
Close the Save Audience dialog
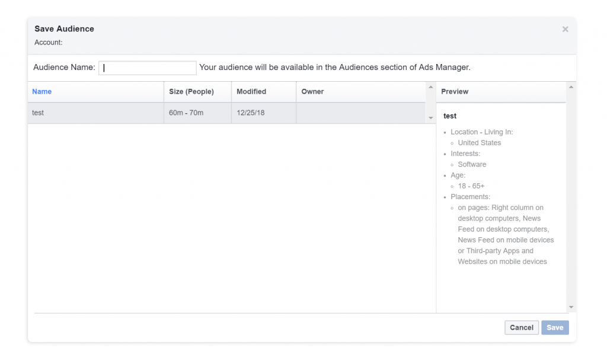565,30
